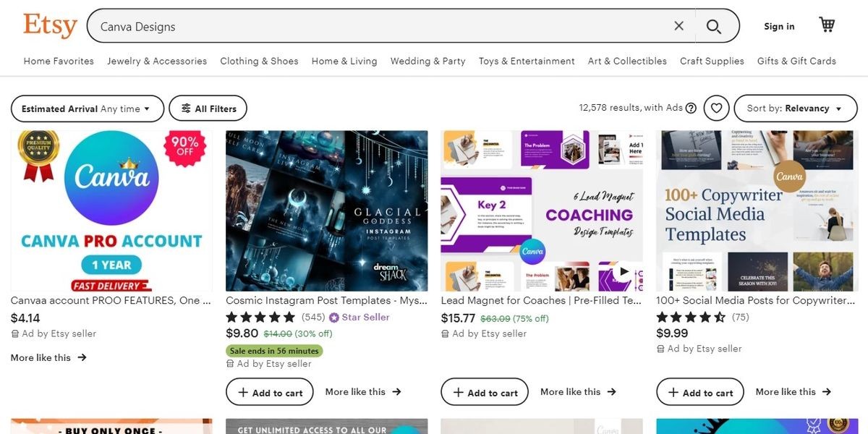Viewport: 868px width, 434px height.
Task: Click the $9.99 price
Action: tap(673, 333)
